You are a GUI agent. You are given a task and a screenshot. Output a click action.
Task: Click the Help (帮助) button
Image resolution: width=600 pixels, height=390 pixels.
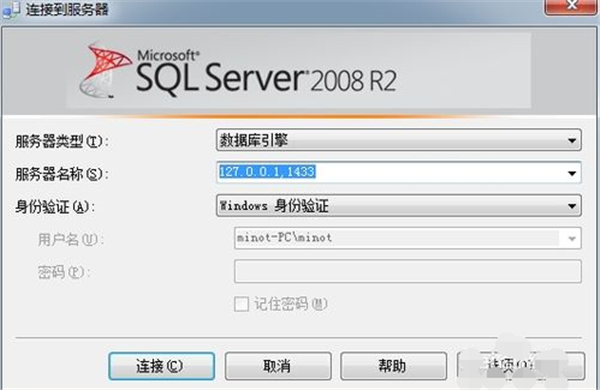(393, 366)
